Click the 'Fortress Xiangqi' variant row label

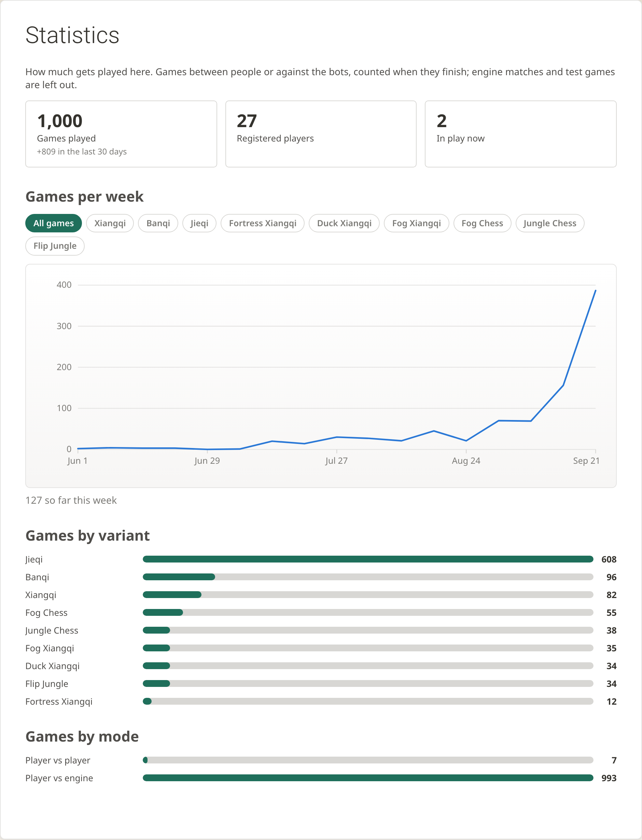pyautogui.click(x=59, y=702)
